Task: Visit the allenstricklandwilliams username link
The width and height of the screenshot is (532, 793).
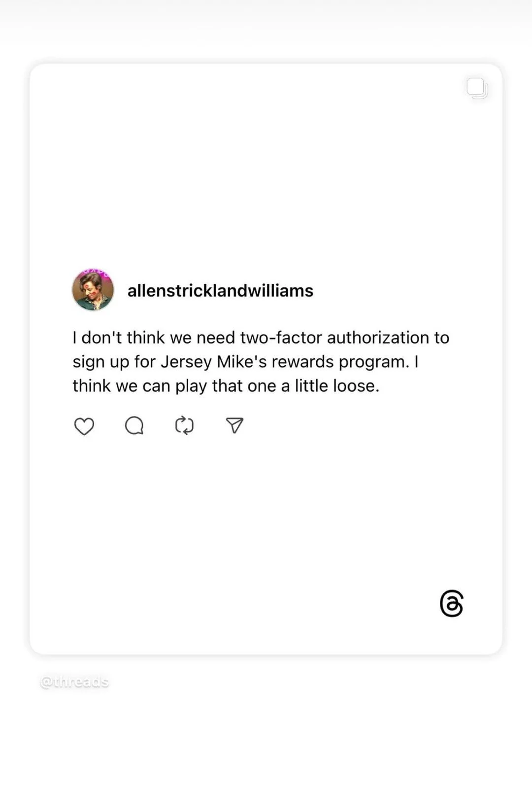Action: 220,291
